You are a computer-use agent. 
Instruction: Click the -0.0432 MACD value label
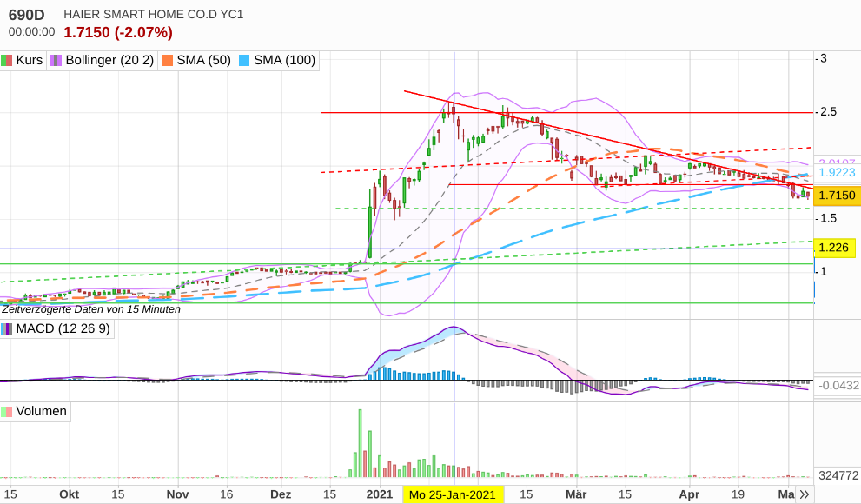[838, 386]
